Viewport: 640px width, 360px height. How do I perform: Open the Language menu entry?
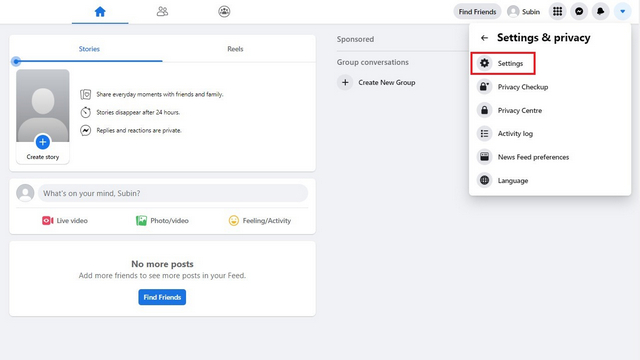pyautogui.click(x=549, y=180)
